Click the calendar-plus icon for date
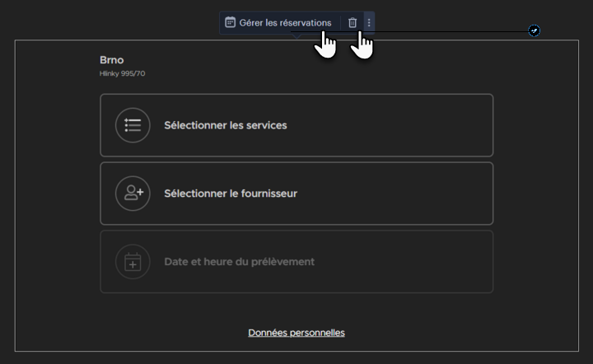This screenshot has height=364, width=593. 133,262
